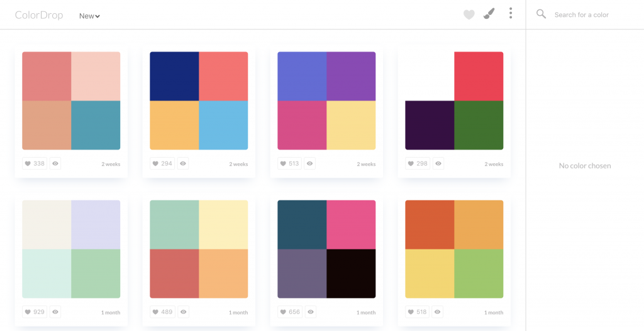
Task: Click the paintbrush icon in header
Action: point(489,14)
